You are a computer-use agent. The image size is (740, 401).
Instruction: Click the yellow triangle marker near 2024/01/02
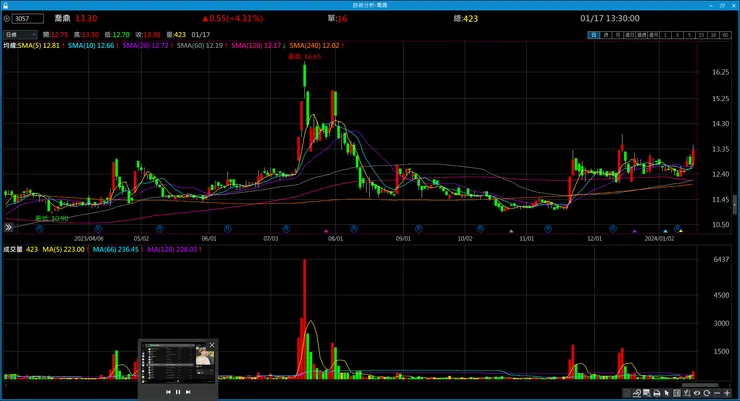(x=681, y=231)
